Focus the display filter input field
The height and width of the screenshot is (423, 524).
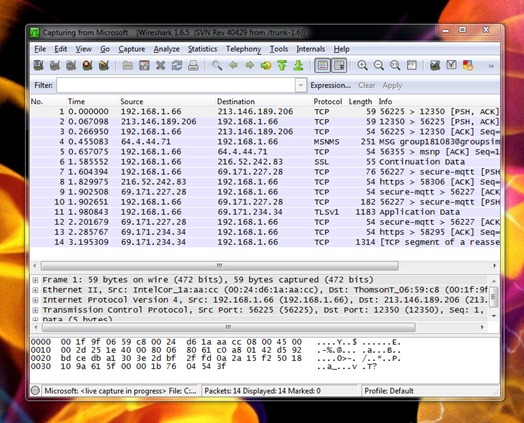[x=176, y=86]
